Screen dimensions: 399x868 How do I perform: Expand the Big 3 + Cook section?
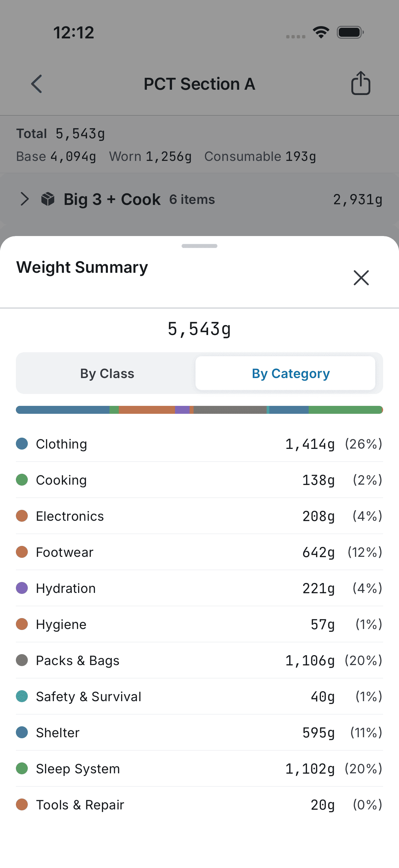coord(25,199)
